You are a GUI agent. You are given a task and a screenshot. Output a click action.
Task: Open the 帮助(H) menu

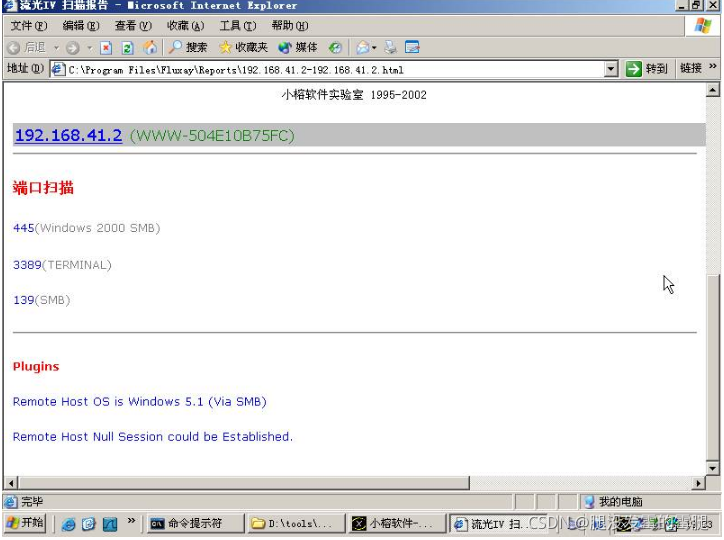pyautogui.click(x=290, y=26)
